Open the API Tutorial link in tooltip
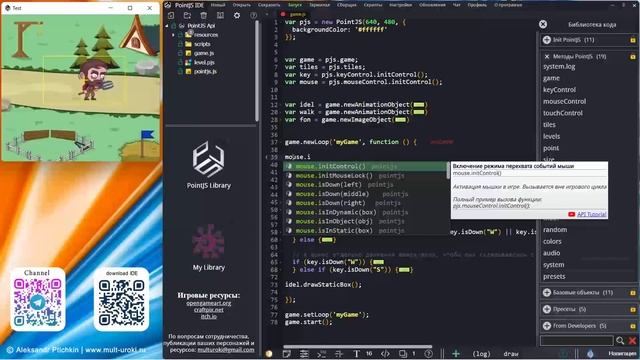The height and width of the screenshot is (360, 640). 591,214
